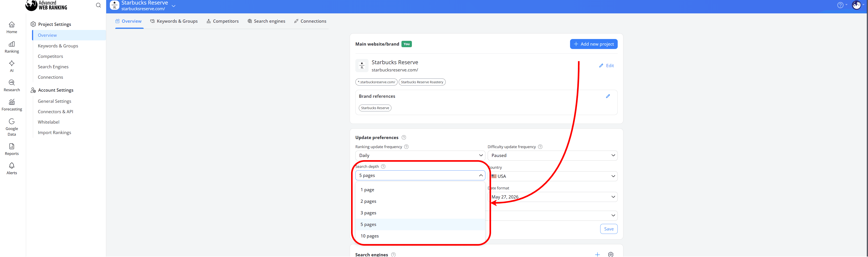Click Project Settings gear heading
The height and width of the screenshot is (257, 868).
33,24
